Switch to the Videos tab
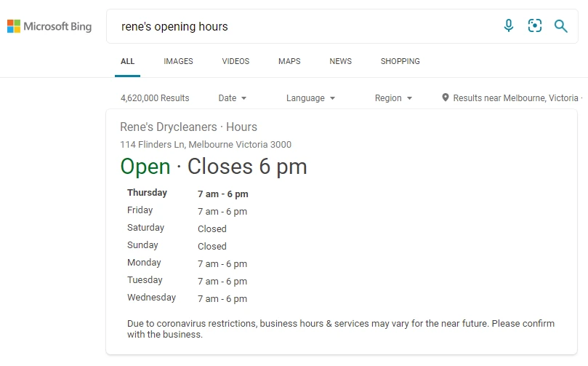 [235, 61]
